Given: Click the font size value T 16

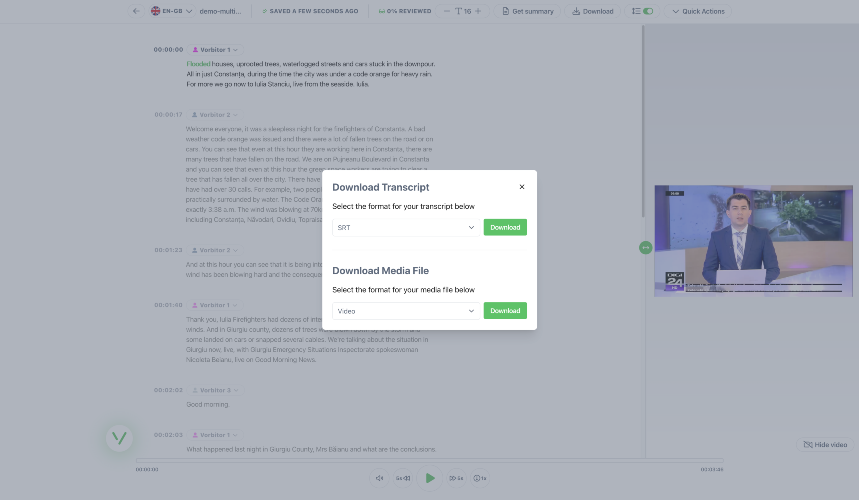Looking at the screenshot, I should click(462, 11).
